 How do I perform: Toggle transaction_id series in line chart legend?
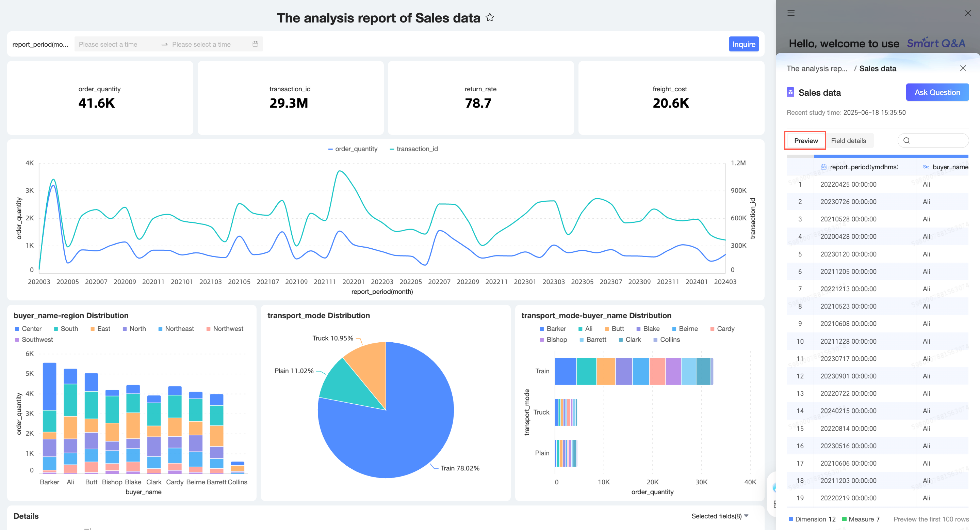click(413, 149)
